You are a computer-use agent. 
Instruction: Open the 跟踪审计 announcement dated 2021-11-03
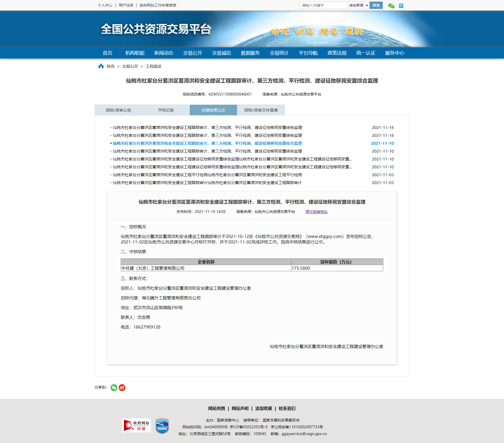(207, 183)
